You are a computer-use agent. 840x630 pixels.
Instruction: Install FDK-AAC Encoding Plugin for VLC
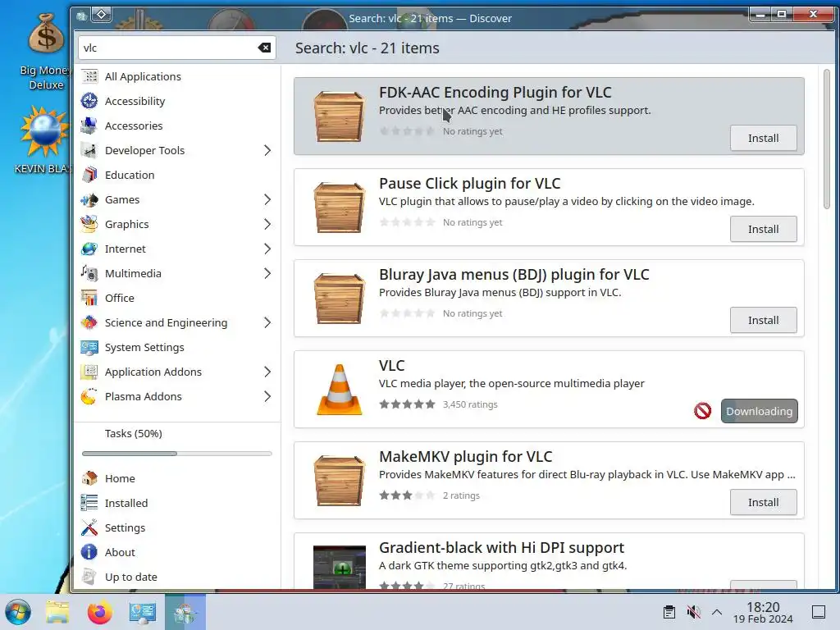point(764,138)
